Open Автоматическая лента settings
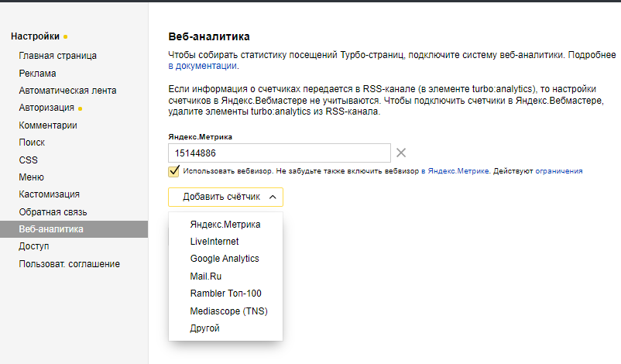This screenshot has width=621, height=364. (67, 91)
